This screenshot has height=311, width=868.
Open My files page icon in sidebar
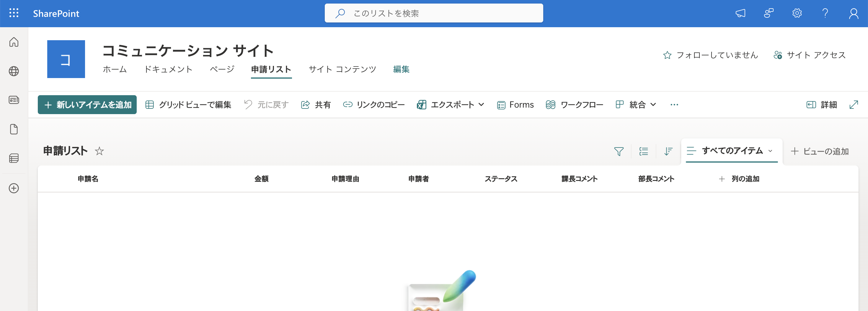tap(14, 129)
